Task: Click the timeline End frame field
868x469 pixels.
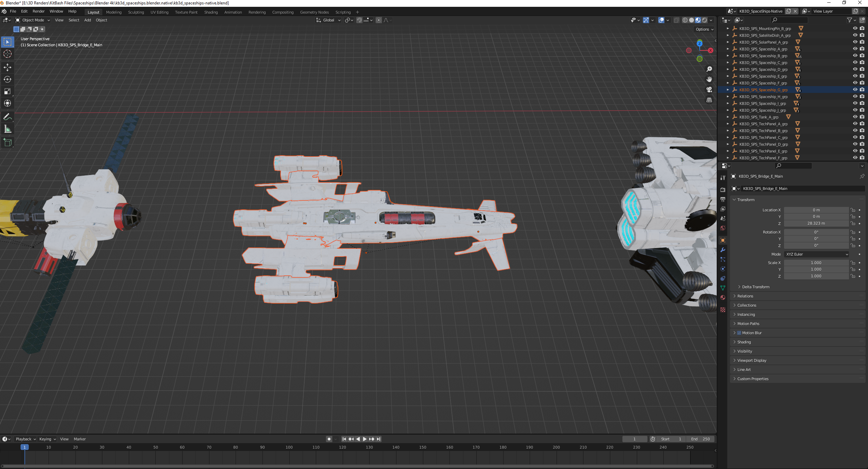Action: click(x=700, y=439)
